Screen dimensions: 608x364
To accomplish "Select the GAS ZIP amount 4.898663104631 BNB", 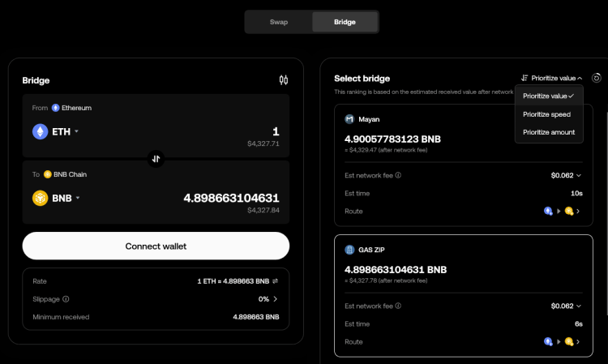I will [x=396, y=269].
